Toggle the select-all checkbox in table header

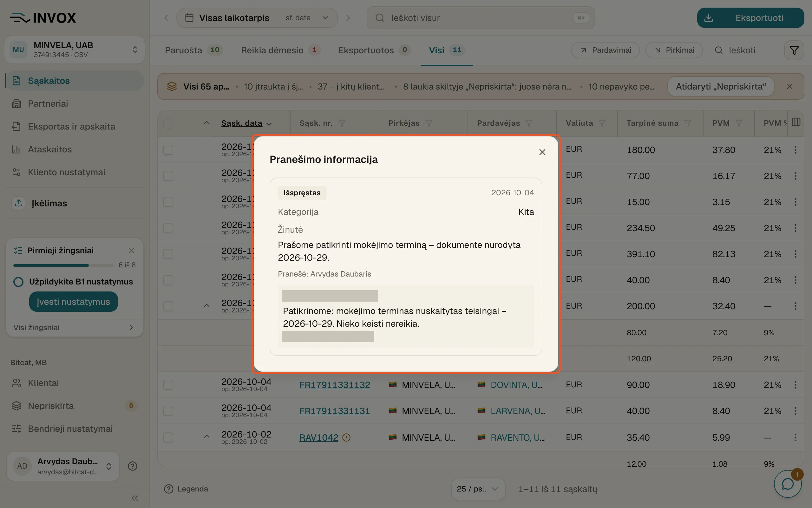(168, 123)
